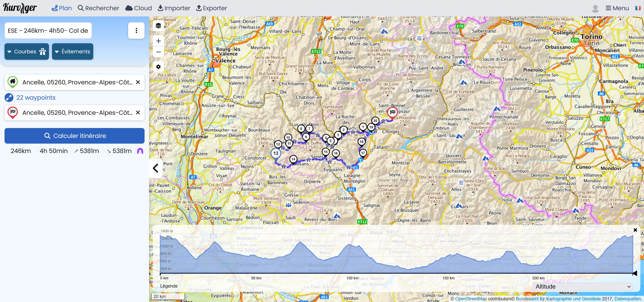Open the user account avatar
The height and width of the screenshot is (302, 644).
[x=595, y=9]
